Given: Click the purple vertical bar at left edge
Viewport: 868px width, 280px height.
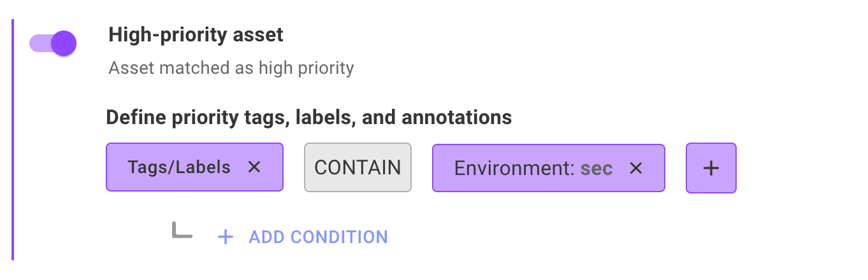Looking at the screenshot, I should (x=13, y=140).
